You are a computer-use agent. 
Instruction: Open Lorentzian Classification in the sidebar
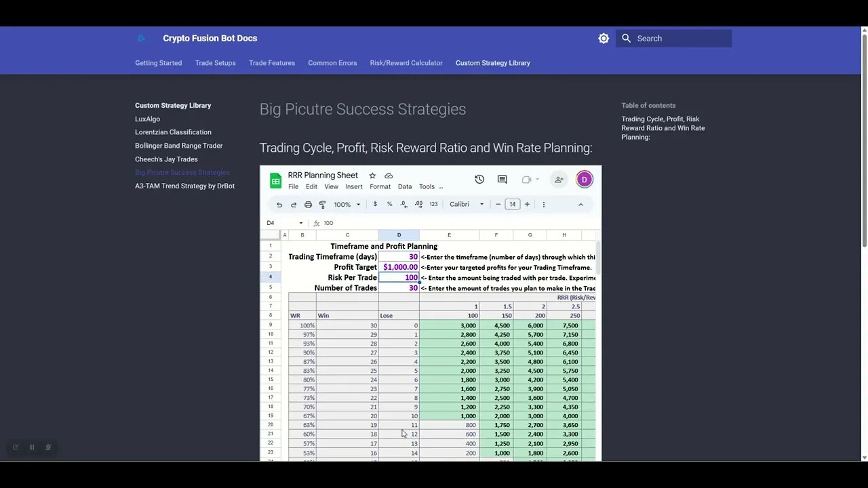tap(173, 132)
